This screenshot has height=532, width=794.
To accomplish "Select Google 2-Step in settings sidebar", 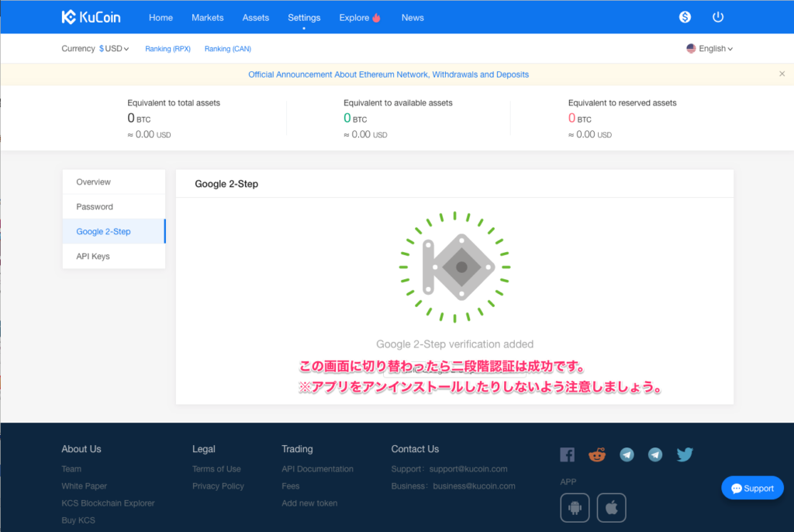I will (x=114, y=232).
